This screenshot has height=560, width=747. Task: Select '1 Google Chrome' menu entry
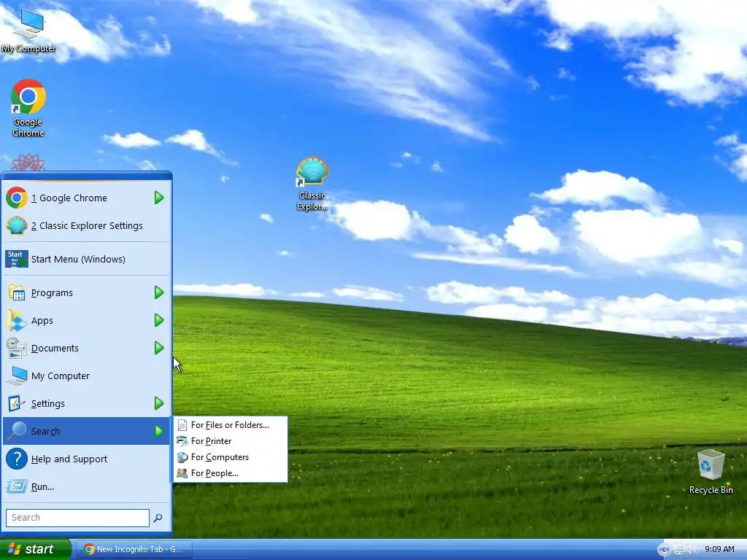86,198
